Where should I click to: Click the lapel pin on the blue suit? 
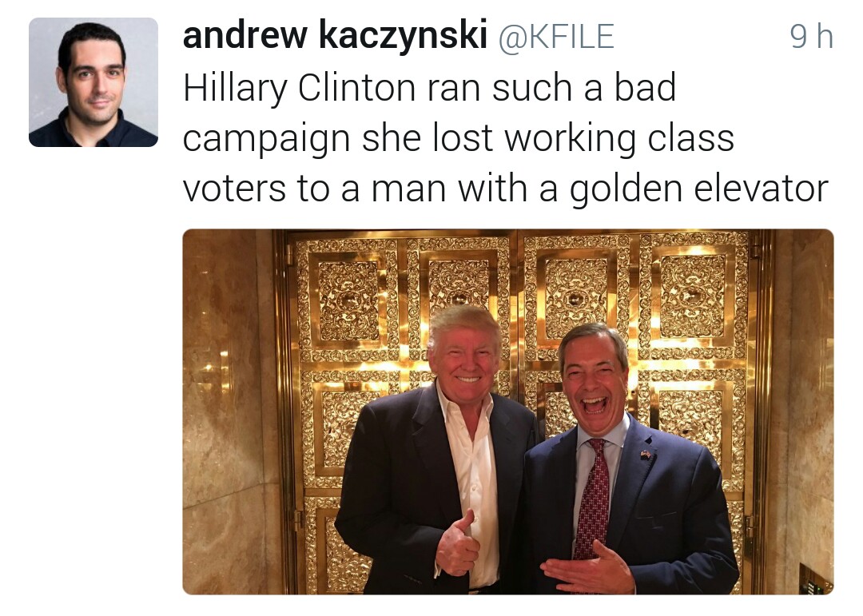(x=644, y=455)
